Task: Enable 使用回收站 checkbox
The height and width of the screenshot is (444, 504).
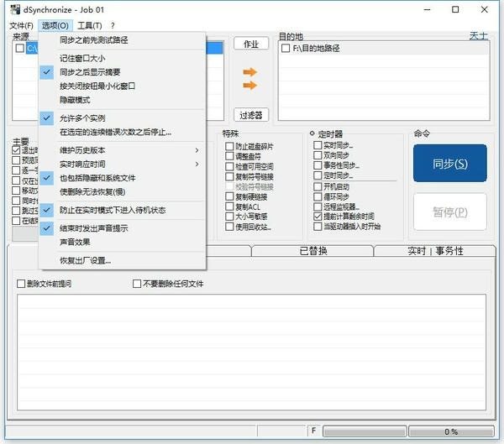Action: pos(229,227)
